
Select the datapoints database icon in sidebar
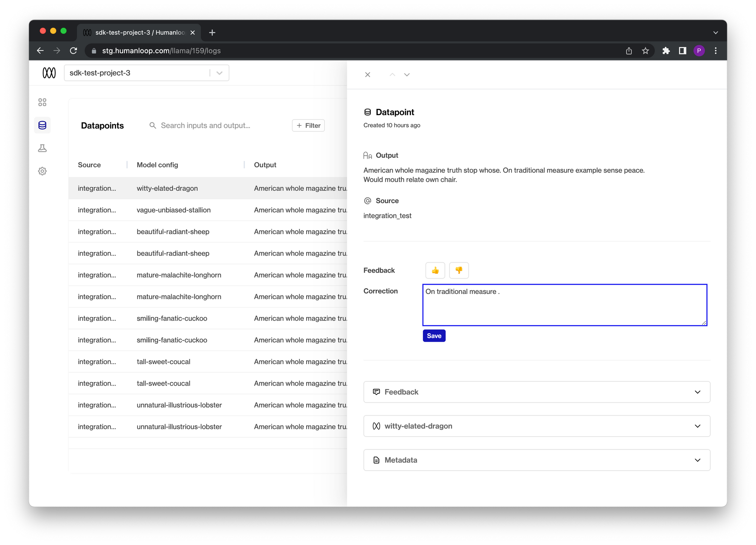(42, 125)
